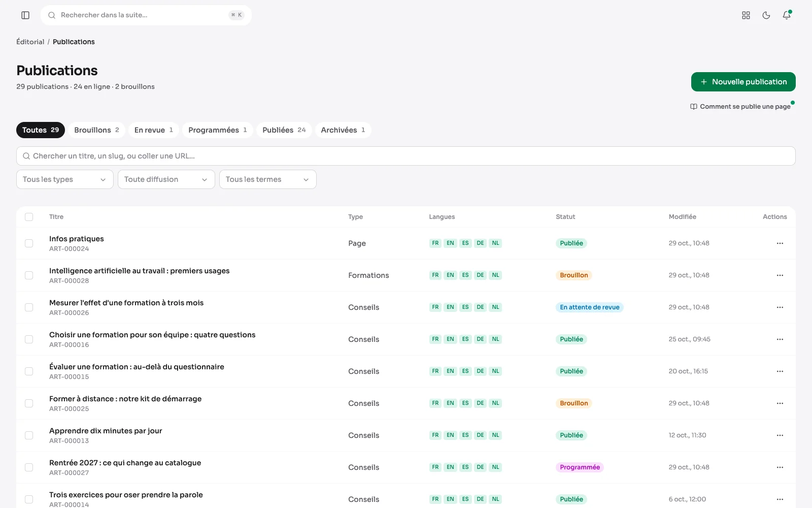
Task: Open actions menu for Infos pratiques
Action: pyautogui.click(x=780, y=243)
